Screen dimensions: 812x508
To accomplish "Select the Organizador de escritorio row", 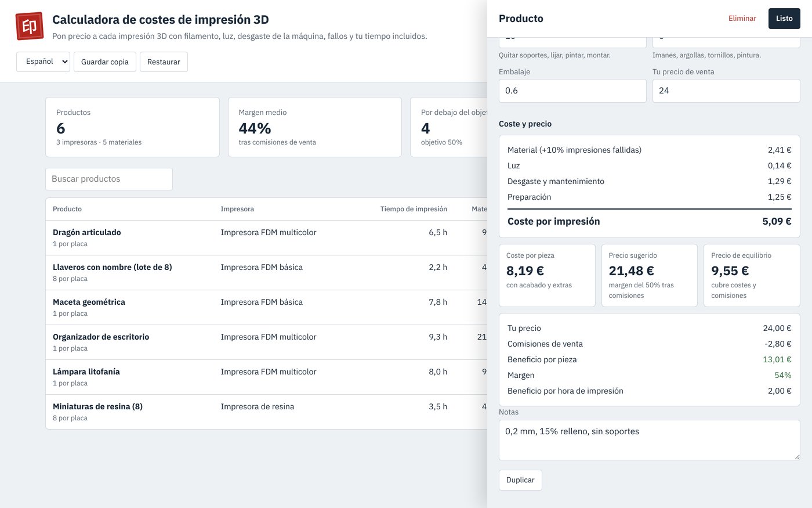I will click(x=266, y=342).
